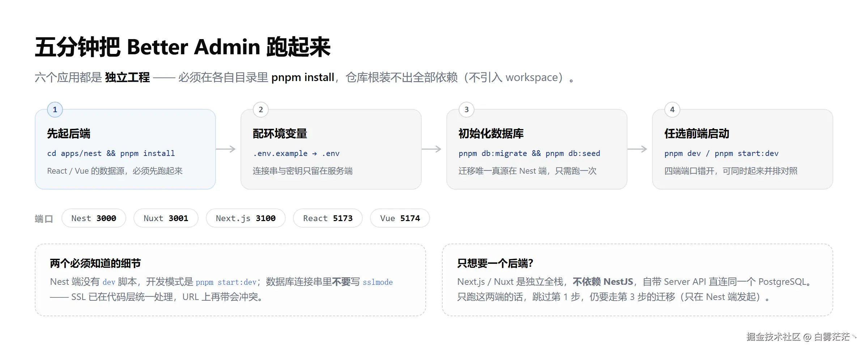The image size is (868, 351).
Task: Click the 初始化数据库 card heading
Action: coord(491,134)
